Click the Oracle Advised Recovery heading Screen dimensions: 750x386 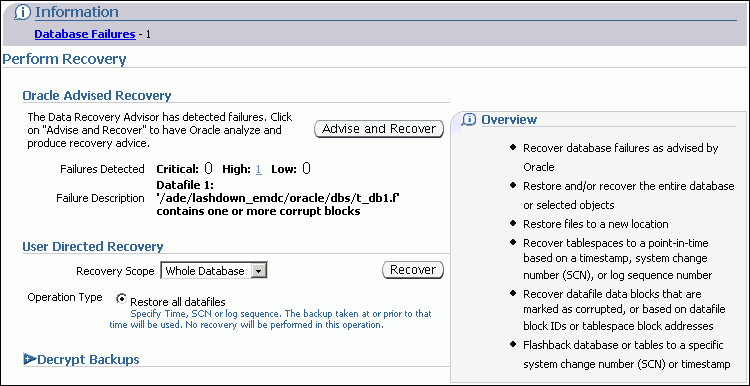click(x=97, y=95)
